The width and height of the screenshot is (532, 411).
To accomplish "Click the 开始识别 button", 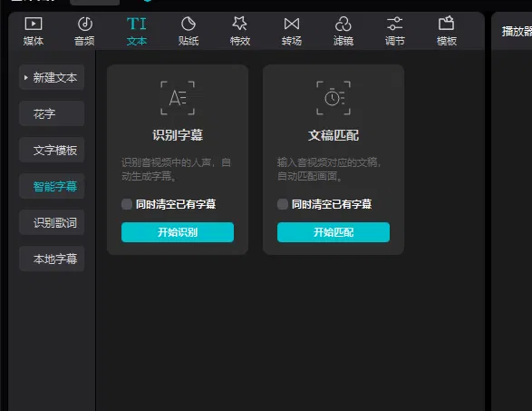I will click(x=178, y=232).
